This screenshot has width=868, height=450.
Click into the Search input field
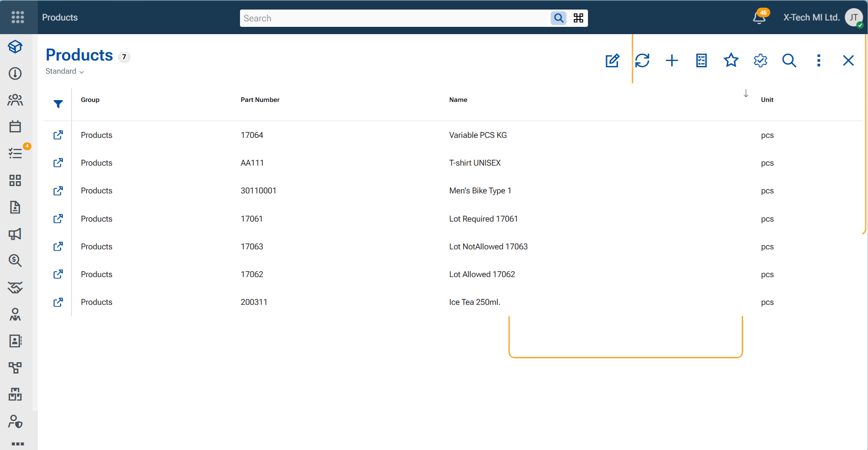[x=395, y=18]
